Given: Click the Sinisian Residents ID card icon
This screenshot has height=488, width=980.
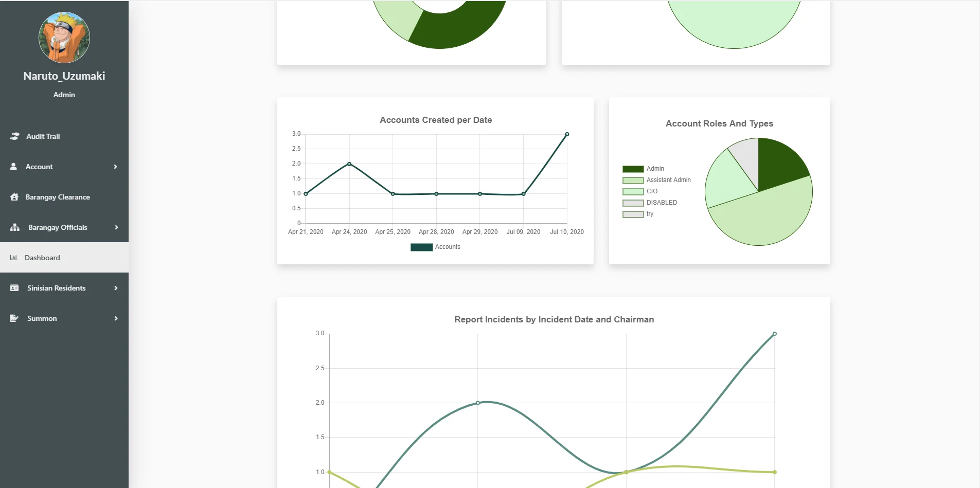Looking at the screenshot, I should [x=14, y=288].
